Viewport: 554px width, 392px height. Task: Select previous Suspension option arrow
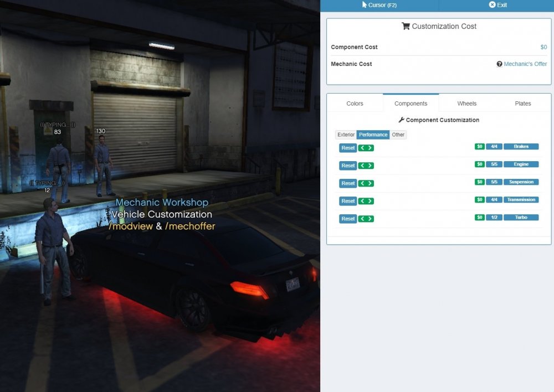pos(362,183)
